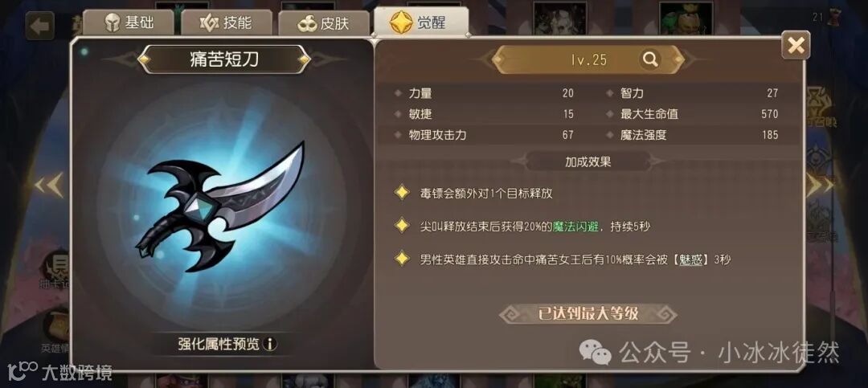Tap the info icon next to 强化属性预览
This screenshot has width=868, height=388.
[x=270, y=345]
